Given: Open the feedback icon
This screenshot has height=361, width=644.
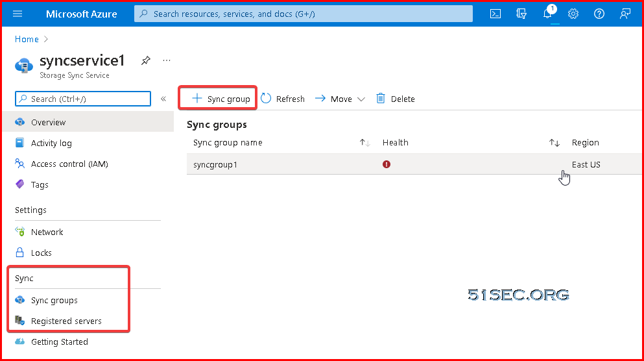Looking at the screenshot, I should [625, 14].
